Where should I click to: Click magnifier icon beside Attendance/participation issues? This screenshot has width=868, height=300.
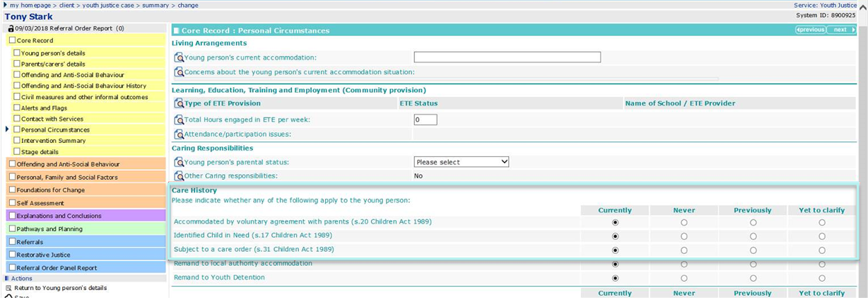tap(179, 134)
